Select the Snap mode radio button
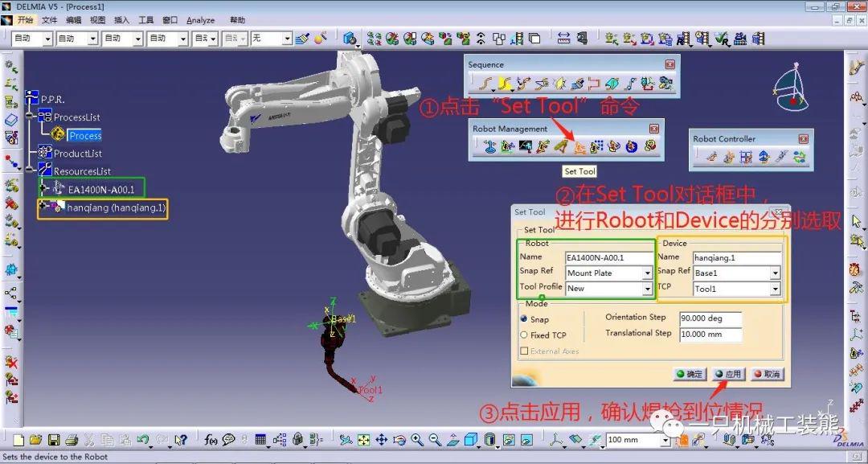The height and width of the screenshot is (464, 868). tap(524, 319)
